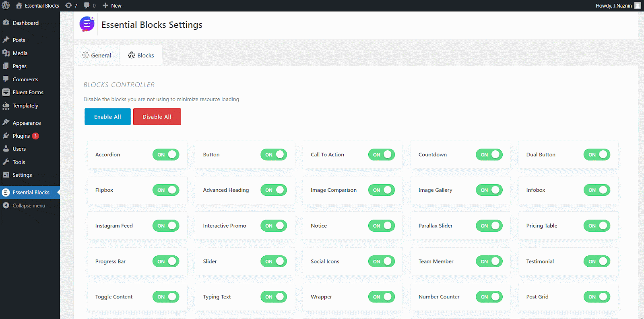
Task: Toggle the Progress Bar switch
Action: 166,261
